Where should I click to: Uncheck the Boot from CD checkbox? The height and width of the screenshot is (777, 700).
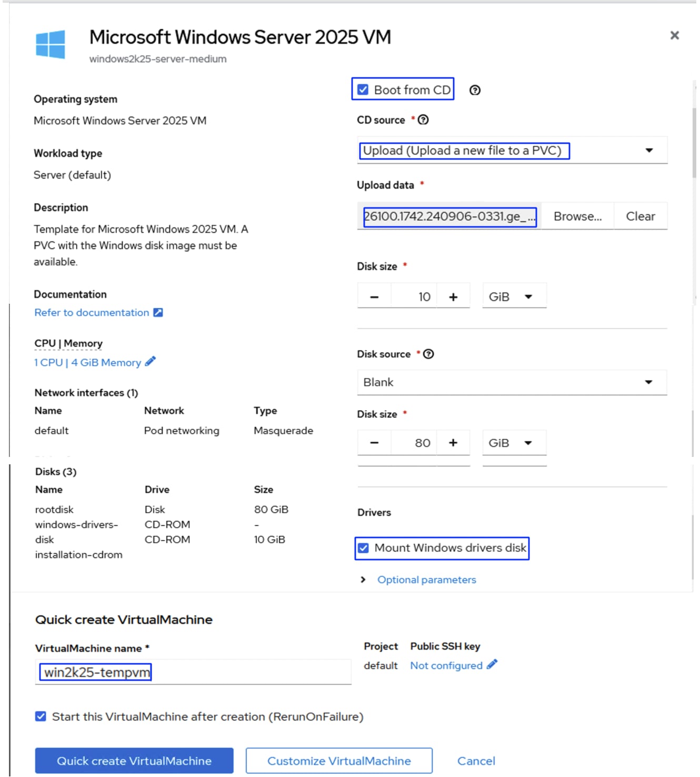(x=363, y=90)
